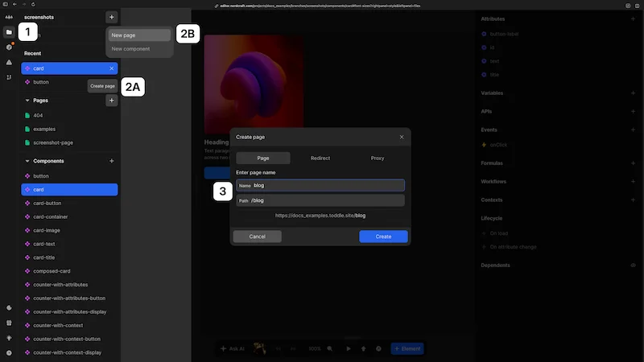Select counter-with-context component
This screenshot has width=644, height=362.
[69, 326]
